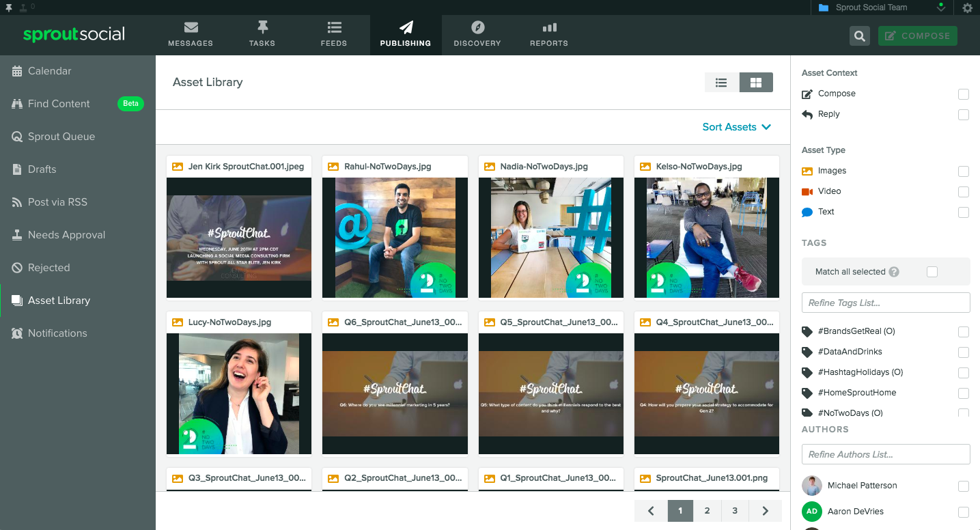This screenshot has width=980, height=530.
Task: Go to page 3
Action: (x=735, y=511)
